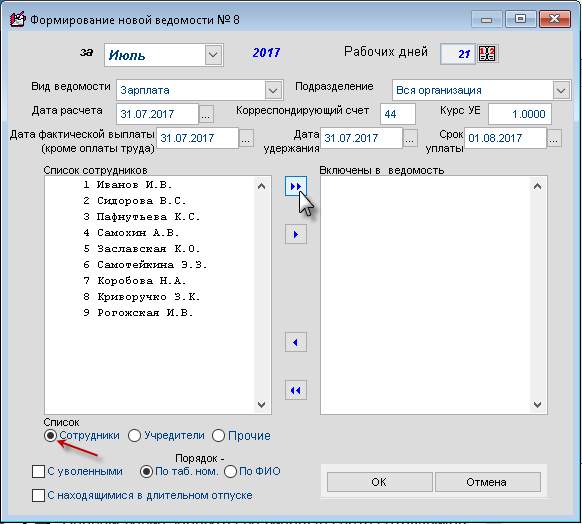Click Включены в ведомость list scroll down arrow
Image resolution: width=582 pixels, height=524 pixels.
click(537, 405)
